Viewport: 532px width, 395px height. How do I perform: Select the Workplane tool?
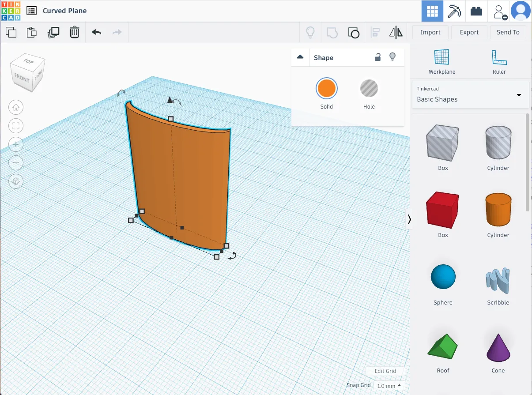point(442,62)
